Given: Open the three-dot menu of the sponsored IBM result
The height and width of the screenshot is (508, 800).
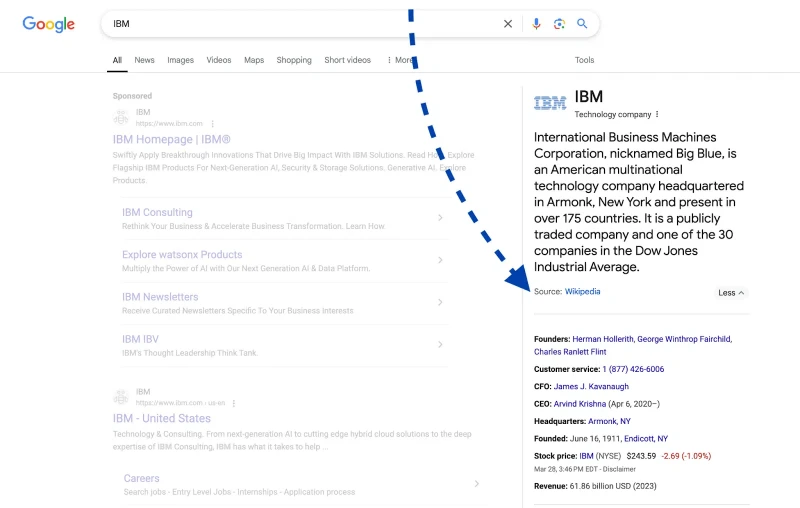Looking at the screenshot, I should click(x=213, y=123).
